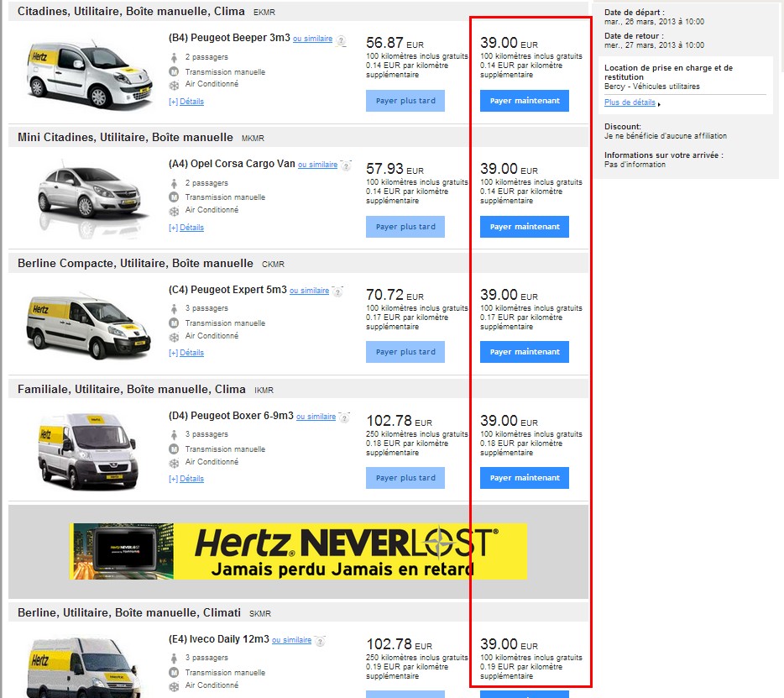Click manual transmission icon for Peugeot Expert
This screenshot has height=698, width=784.
pyautogui.click(x=174, y=323)
